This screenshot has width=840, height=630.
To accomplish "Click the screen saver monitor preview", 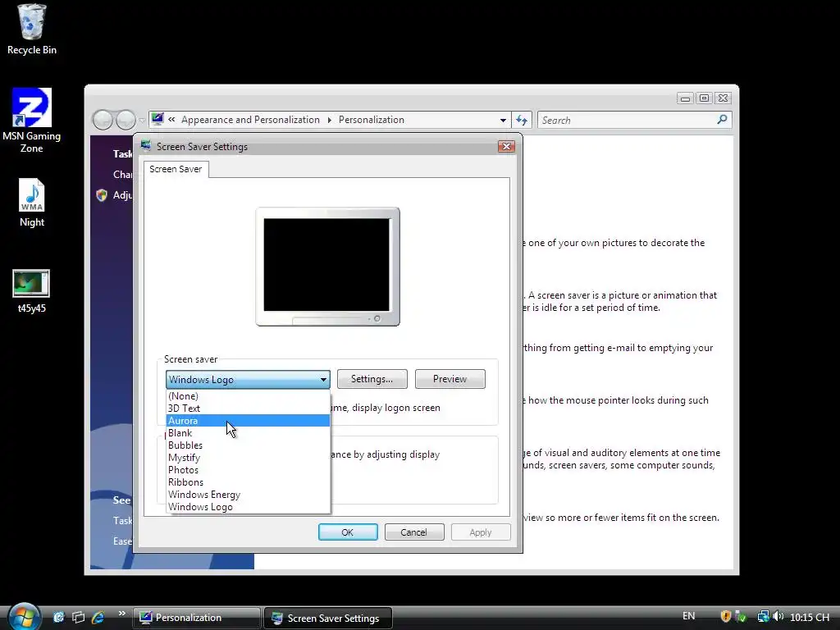I will pos(327,267).
